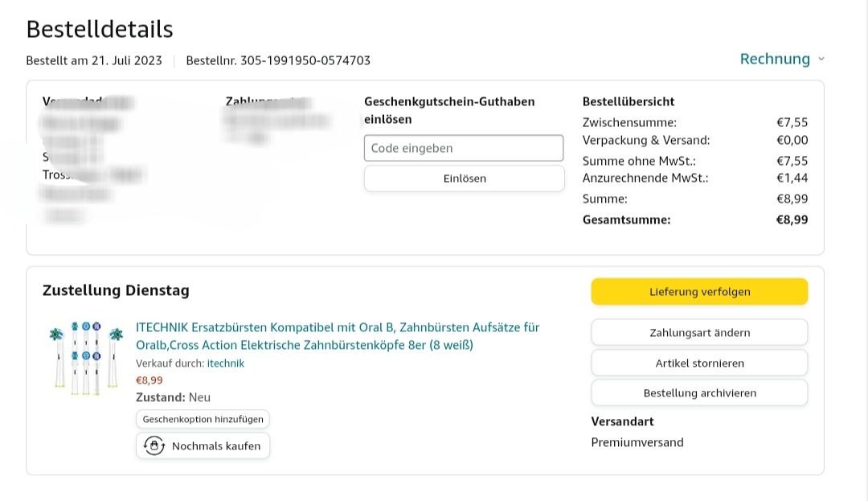Focus the 'Code eingeben' gift card field
The width and height of the screenshot is (868, 501).
(464, 148)
